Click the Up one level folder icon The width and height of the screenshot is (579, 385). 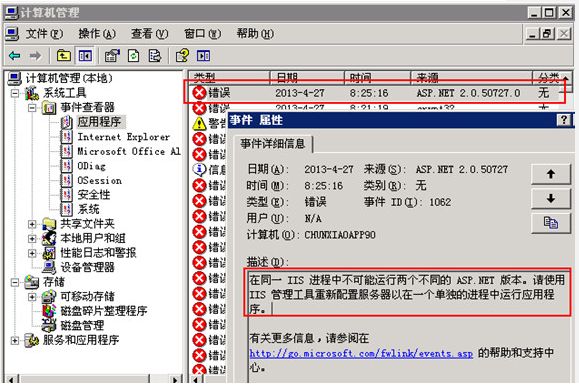(x=64, y=56)
